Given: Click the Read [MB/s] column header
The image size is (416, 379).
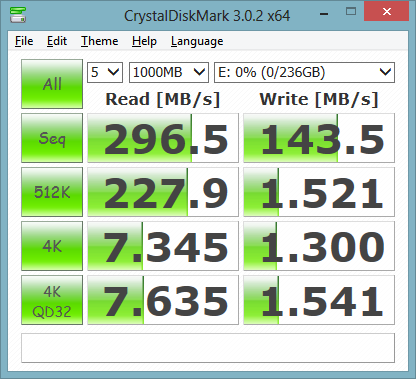Looking at the screenshot, I should 163,99.
